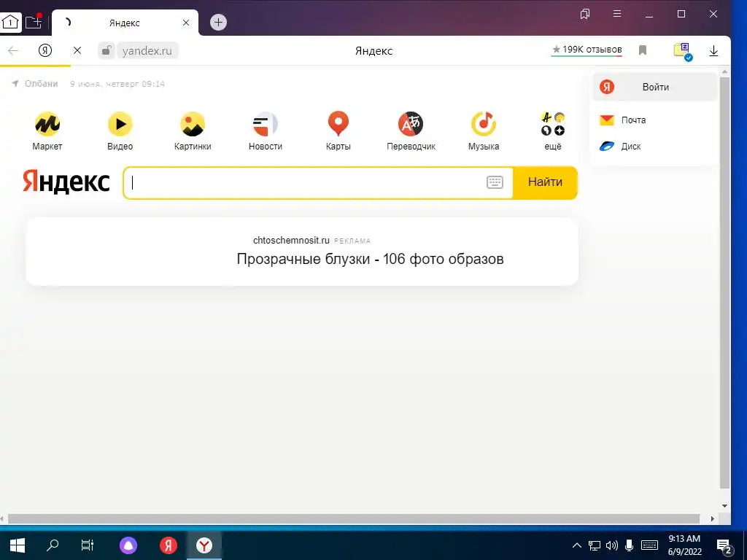This screenshot has height=560, width=747.
Task: Open the bookmarks collections icon in title bar
Action: (x=584, y=14)
